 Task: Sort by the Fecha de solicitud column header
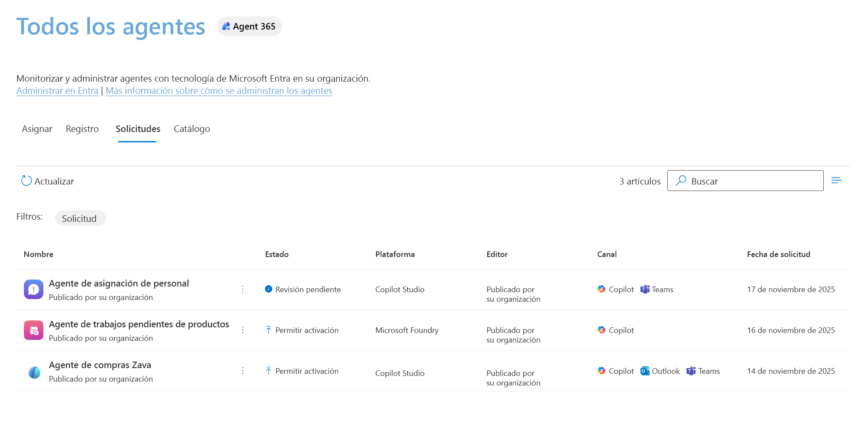click(x=779, y=254)
